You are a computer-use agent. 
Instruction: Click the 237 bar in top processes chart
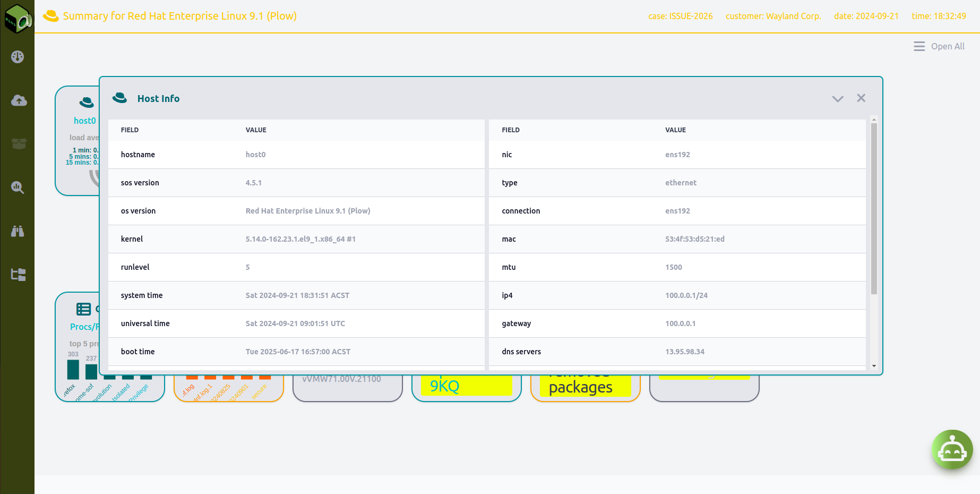click(91, 372)
